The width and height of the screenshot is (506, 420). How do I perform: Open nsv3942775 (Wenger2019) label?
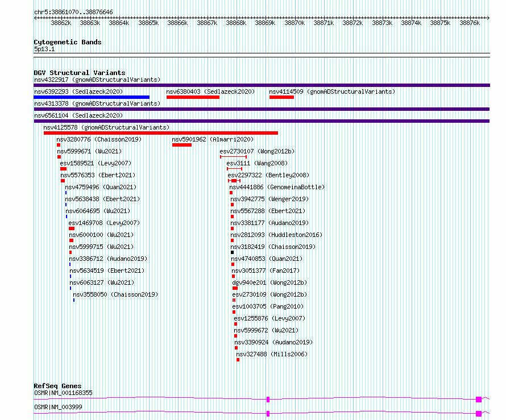click(x=269, y=199)
